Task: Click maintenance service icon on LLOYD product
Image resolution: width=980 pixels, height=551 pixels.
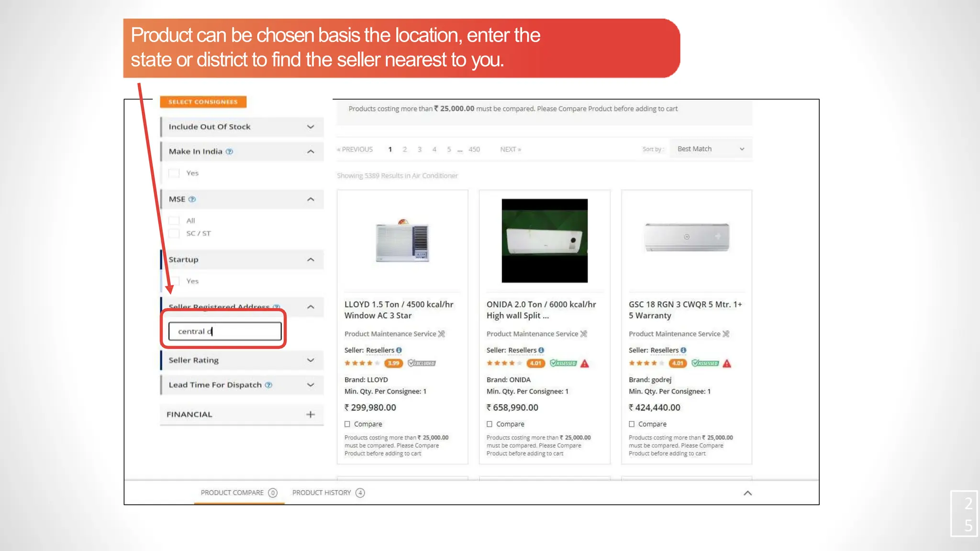Action: tap(442, 334)
